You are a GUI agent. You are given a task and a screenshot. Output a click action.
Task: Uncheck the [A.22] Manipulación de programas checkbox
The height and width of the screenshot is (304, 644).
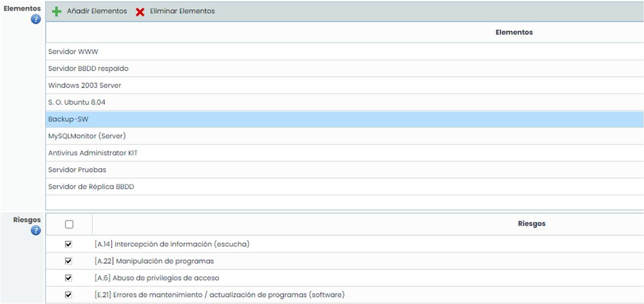69,261
